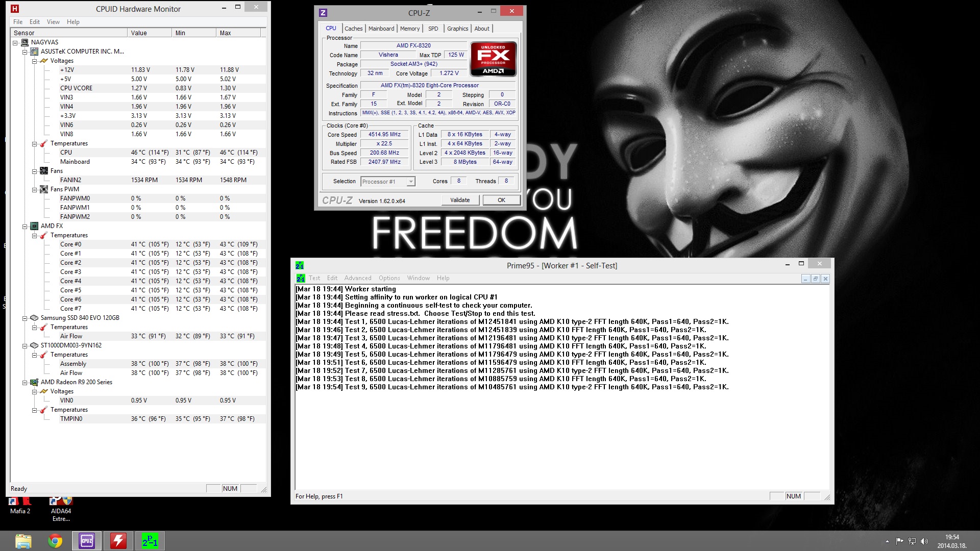Click the AMD FX chip icon in tree

[34, 226]
